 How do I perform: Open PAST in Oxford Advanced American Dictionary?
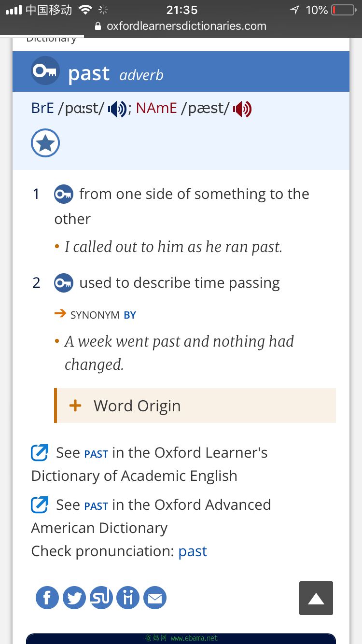[96, 506]
